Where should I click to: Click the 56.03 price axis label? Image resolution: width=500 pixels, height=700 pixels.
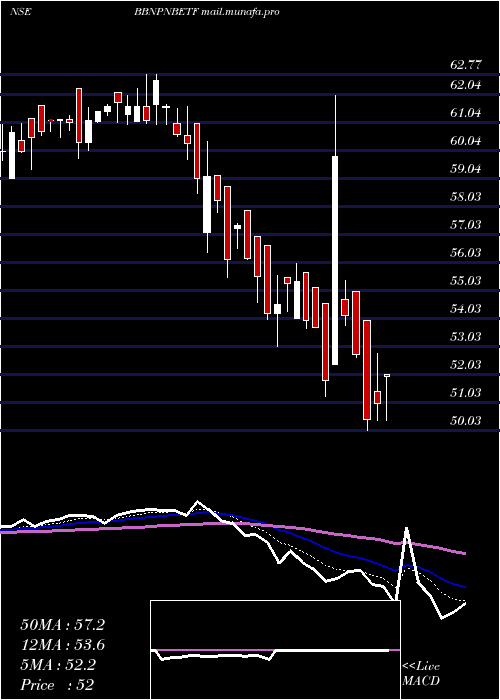(x=466, y=253)
